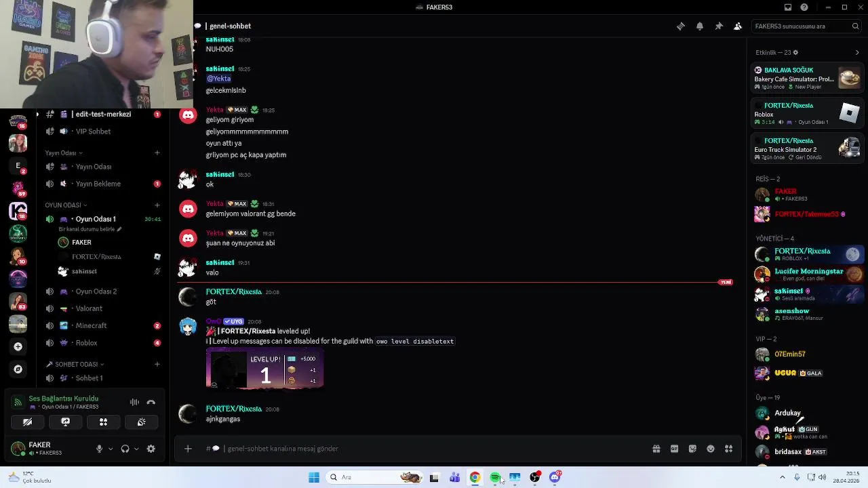Share your screen button

click(65, 422)
